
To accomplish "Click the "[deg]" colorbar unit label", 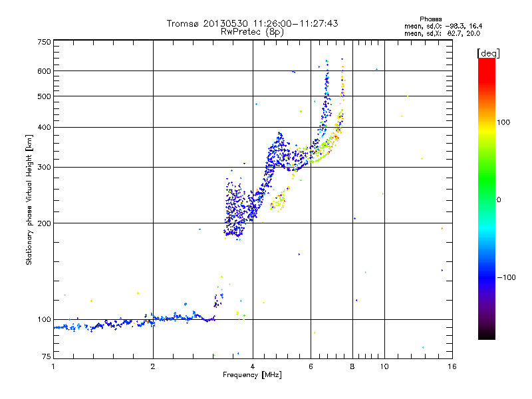I will pos(488,53).
